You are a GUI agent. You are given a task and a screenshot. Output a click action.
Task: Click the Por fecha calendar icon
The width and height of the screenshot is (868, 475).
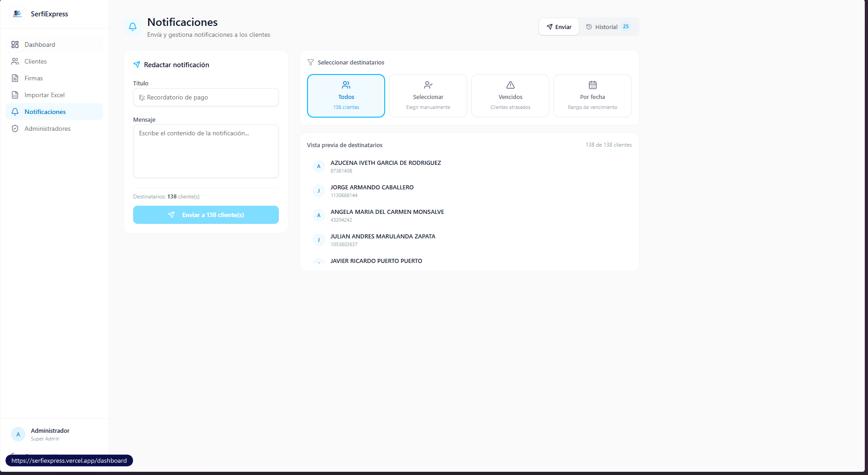(592, 85)
